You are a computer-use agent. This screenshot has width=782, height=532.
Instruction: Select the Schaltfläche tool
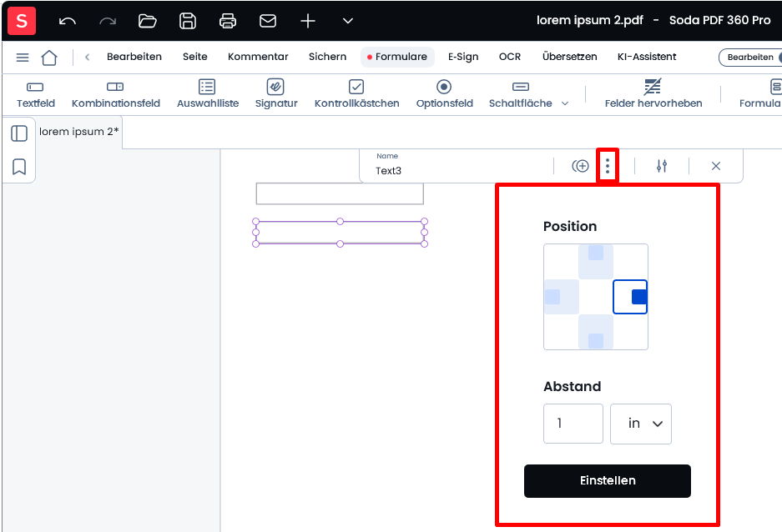click(520, 94)
